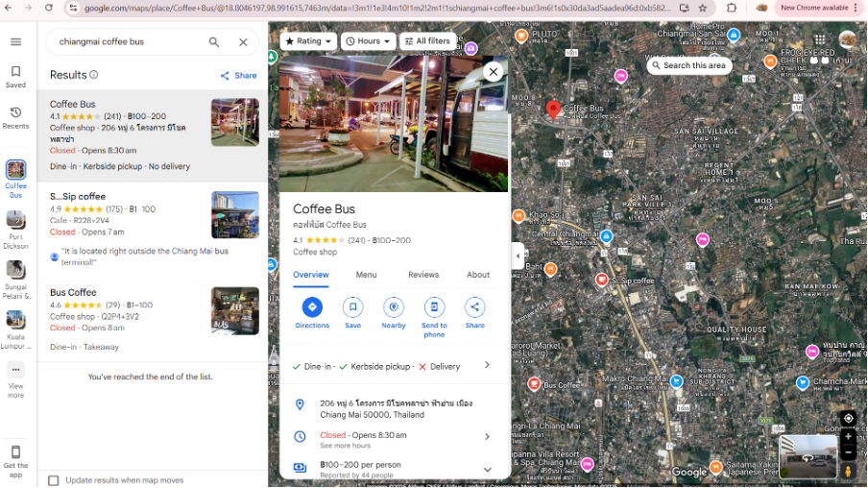Click browser address bar

tap(376, 8)
